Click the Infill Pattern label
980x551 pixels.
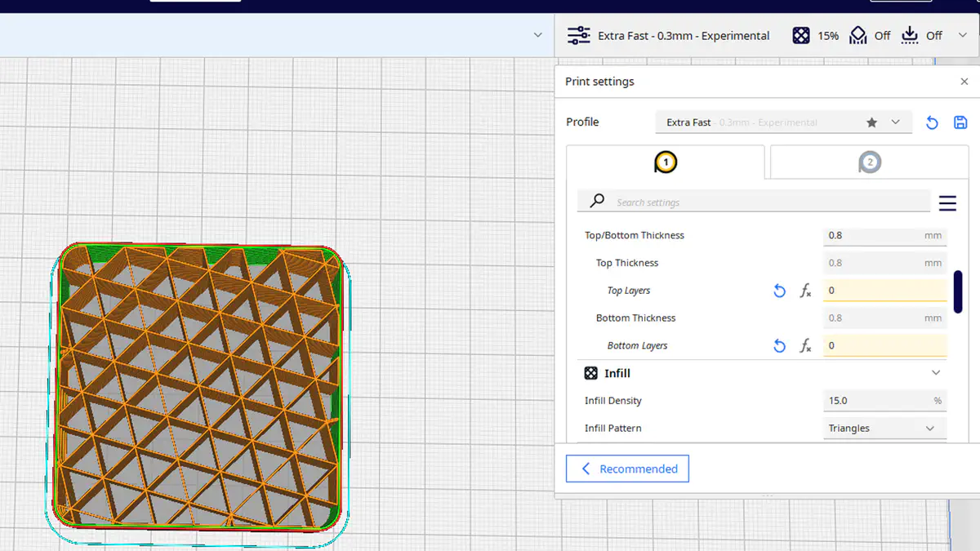point(613,429)
